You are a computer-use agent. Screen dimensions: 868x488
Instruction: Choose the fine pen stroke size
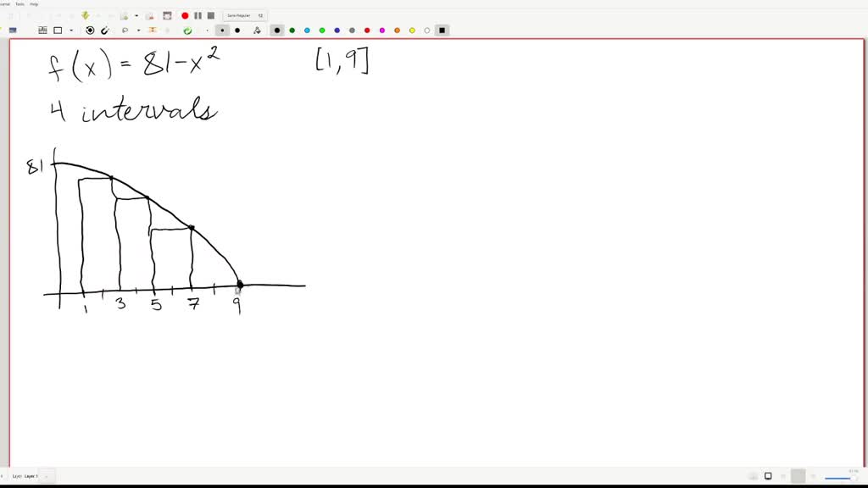tap(223, 30)
